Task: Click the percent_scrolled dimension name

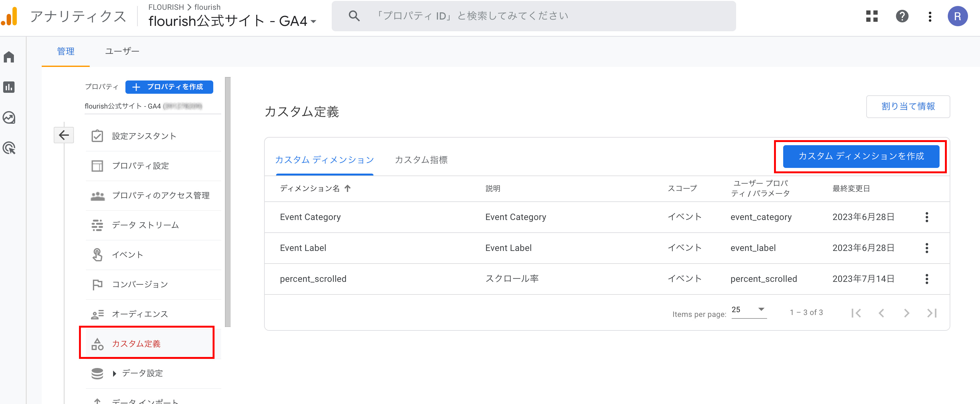Action: [313, 279]
